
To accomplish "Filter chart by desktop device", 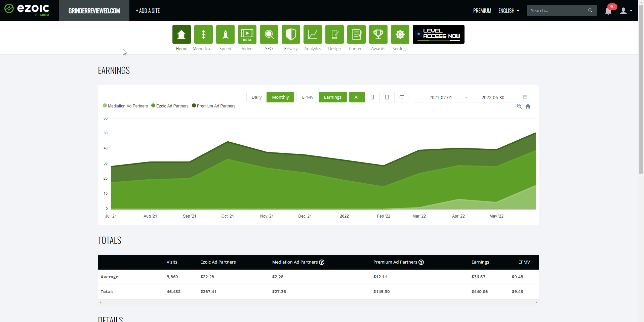I will coord(402,97).
